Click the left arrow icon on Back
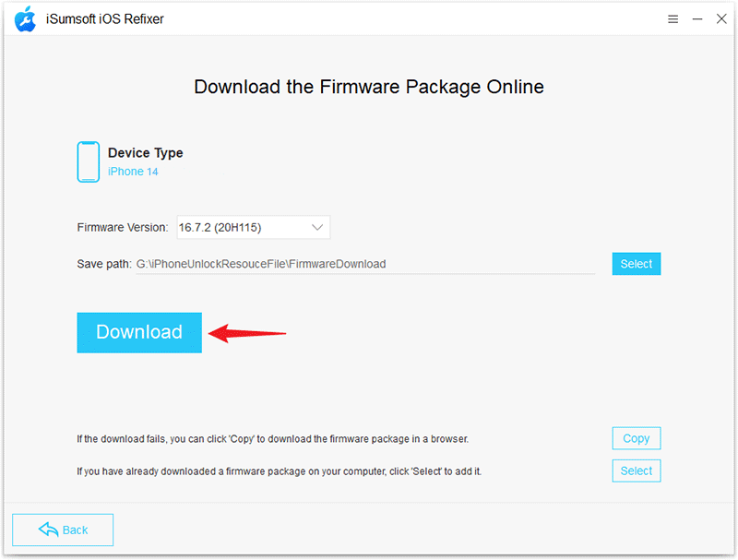The height and width of the screenshot is (560, 738). tap(48, 530)
